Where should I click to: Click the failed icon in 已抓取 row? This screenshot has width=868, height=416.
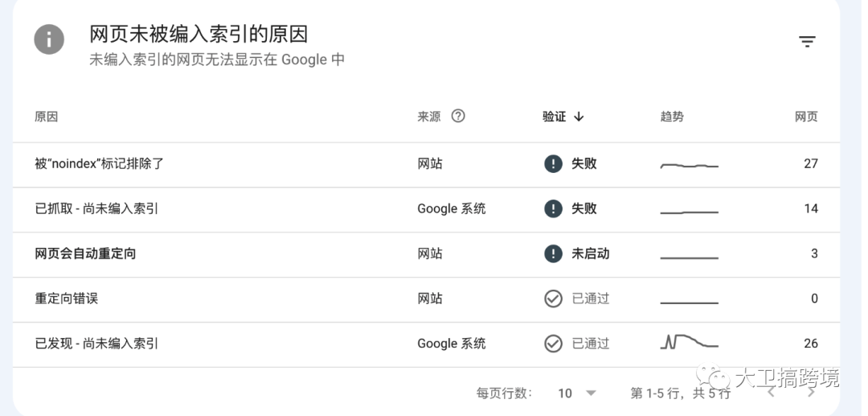[553, 209]
